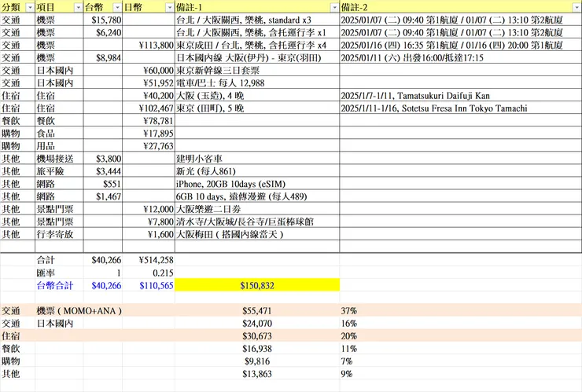Select the $9,816 shopping summary cell
The image size is (582, 392).
(257, 361)
